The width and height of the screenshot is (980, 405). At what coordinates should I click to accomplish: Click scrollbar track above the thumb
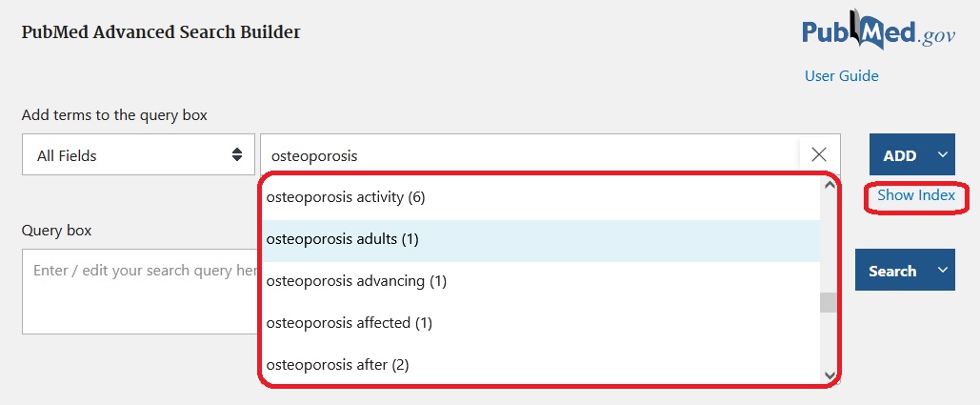[x=829, y=238]
